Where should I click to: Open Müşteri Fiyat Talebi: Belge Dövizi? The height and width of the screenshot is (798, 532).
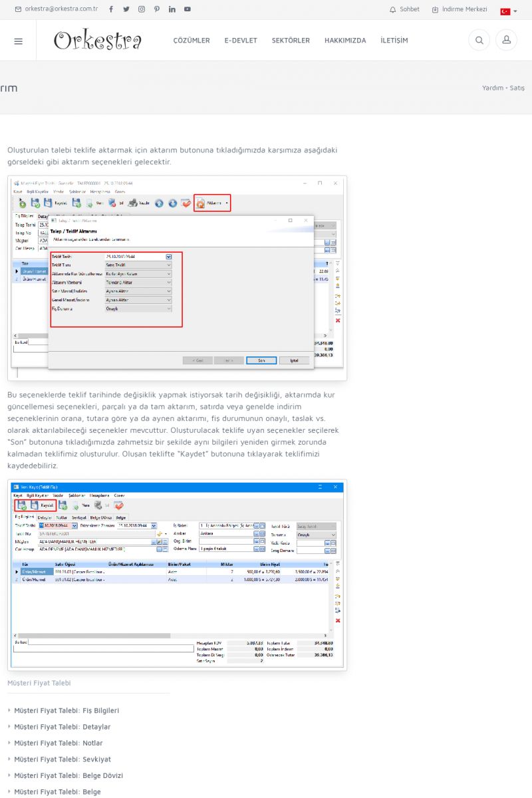[x=68, y=775]
